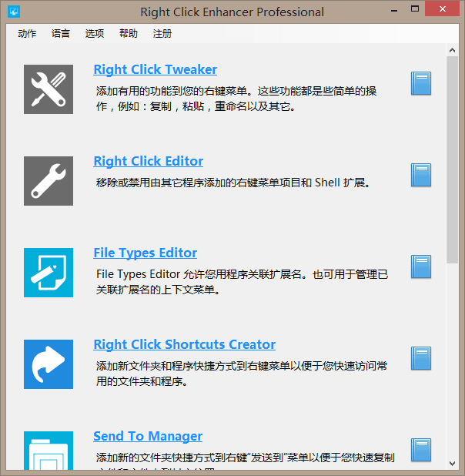Image resolution: width=465 pixels, height=476 pixels.
Task: Click the Right Click Shortcuts Creator arrow icon
Action: pos(49,364)
